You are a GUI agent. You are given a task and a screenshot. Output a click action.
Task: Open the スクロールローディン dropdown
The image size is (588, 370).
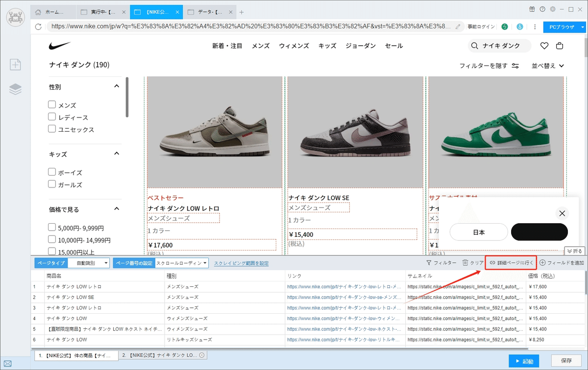click(x=182, y=263)
